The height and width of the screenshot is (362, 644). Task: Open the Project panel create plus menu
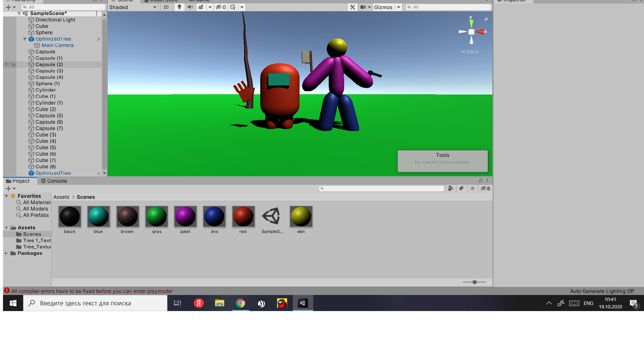pyautogui.click(x=10, y=189)
